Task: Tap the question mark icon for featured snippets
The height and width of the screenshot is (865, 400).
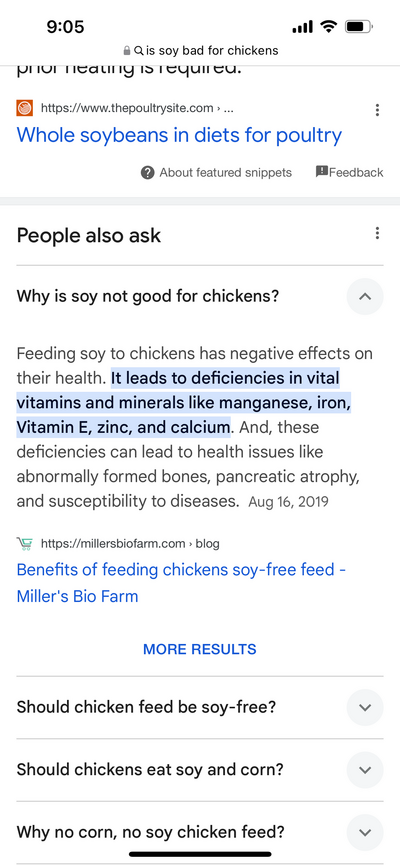Action: 147,173
